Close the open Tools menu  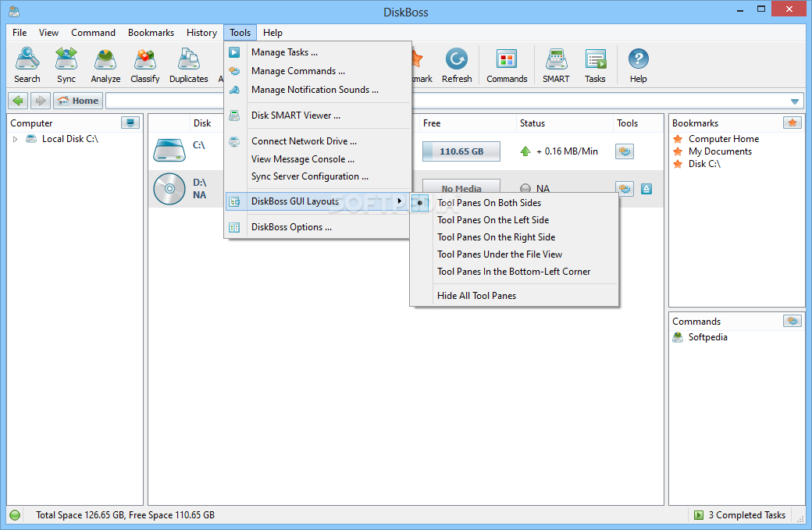pos(240,33)
